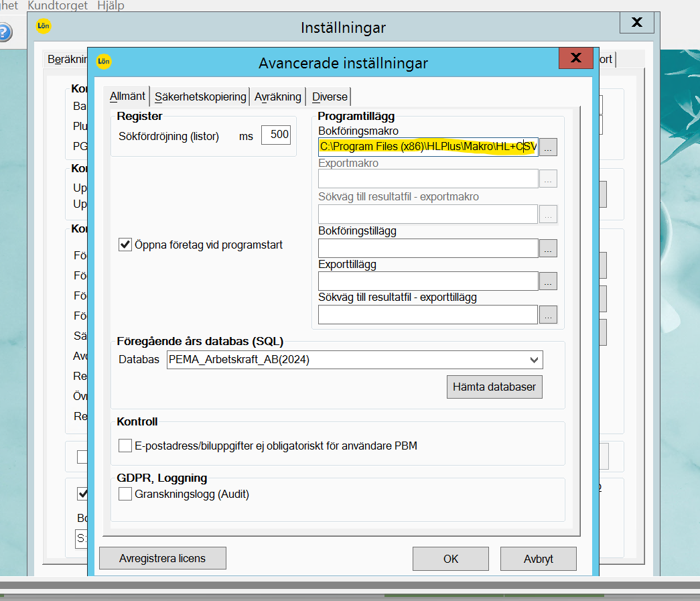
Task: Switch to the Säkerhetskopiering tab
Action: tap(200, 96)
